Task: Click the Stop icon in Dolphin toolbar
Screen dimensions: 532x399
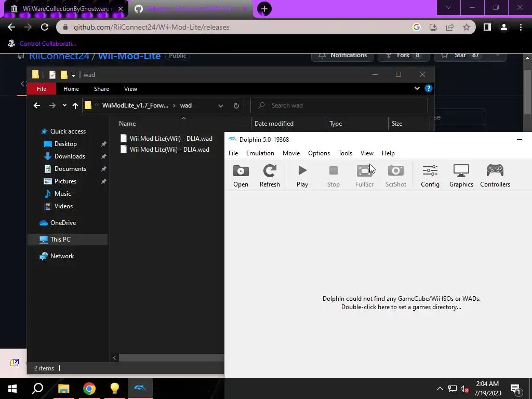Action: [333, 176]
